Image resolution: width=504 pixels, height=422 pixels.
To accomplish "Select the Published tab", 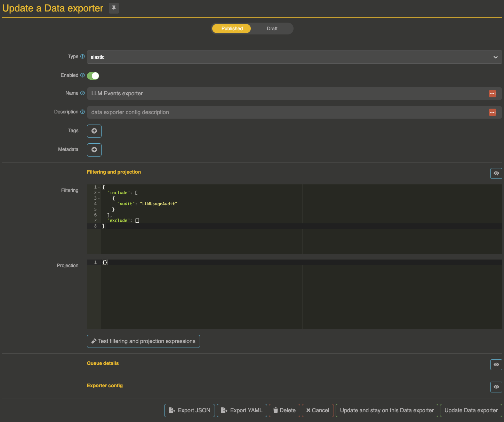I will click(x=232, y=29).
